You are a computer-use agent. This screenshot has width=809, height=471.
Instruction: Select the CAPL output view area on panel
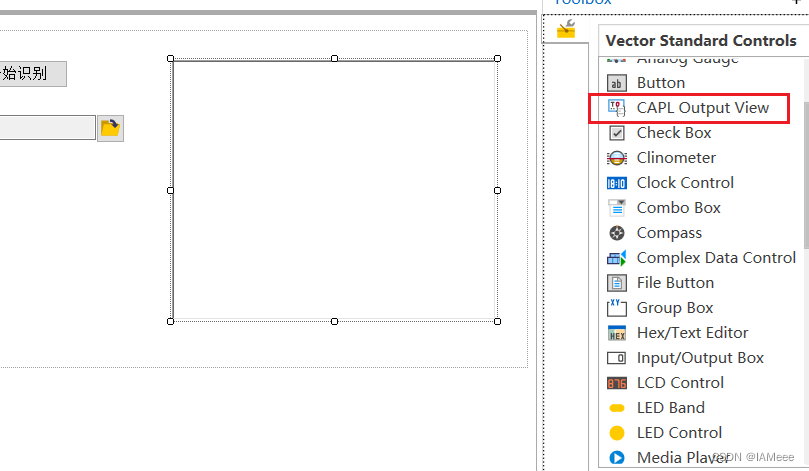pos(334,190)
